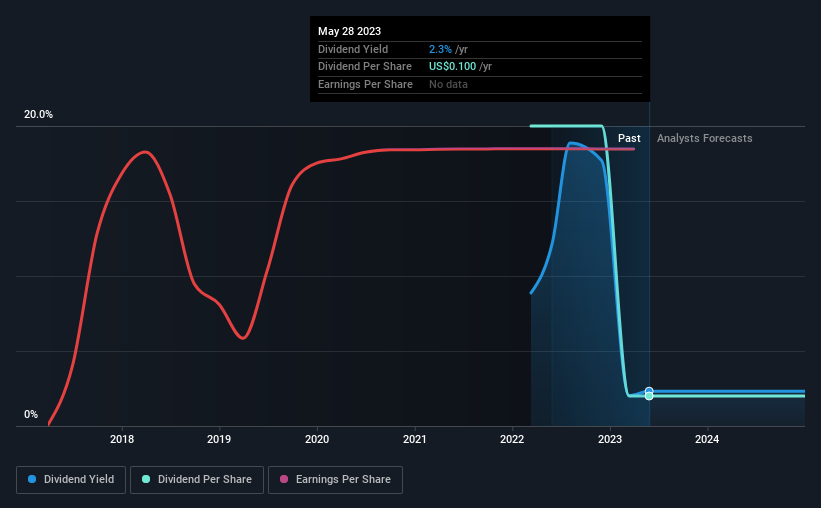Viewport: 821px width, 508px height.
Task: Click the 2022 x-axis year label
Action: pos(512,439)
